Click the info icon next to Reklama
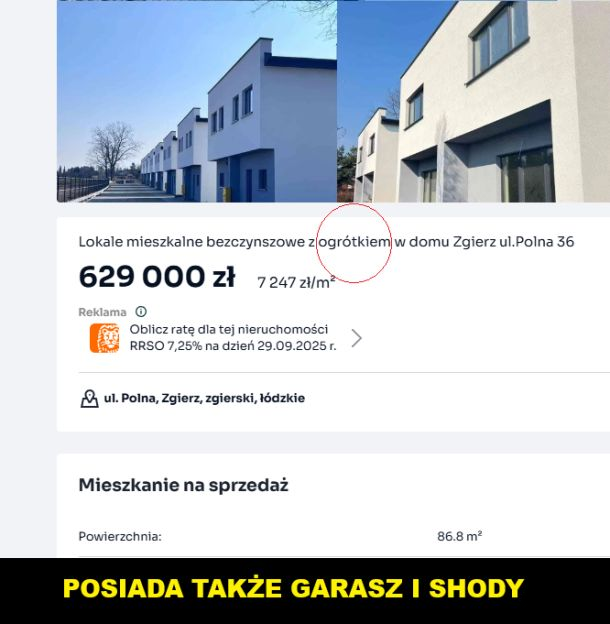The image size is (610, 624). (x=141, y=312)
